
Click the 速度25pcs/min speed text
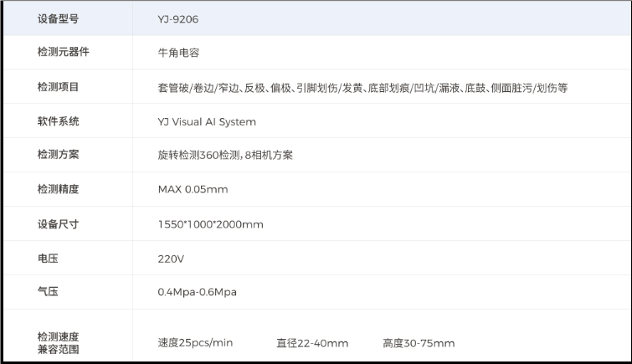(x=195, y=343)
